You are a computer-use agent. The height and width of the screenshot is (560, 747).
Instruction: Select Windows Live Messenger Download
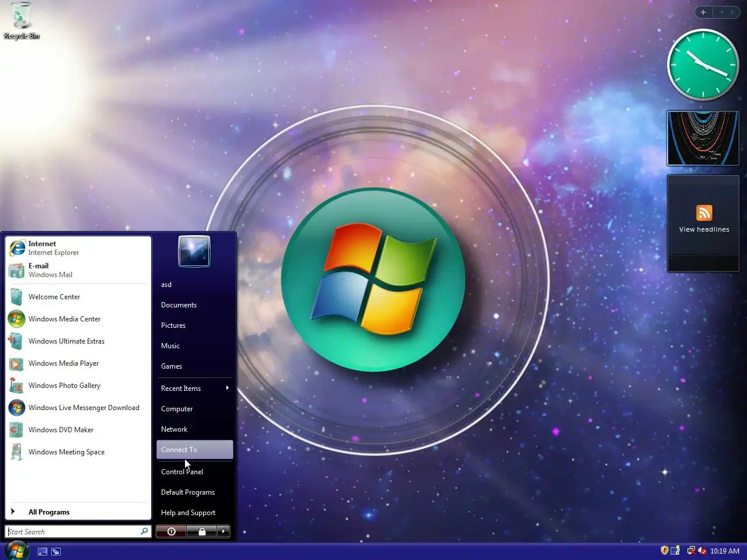click(x=78, y=408)
